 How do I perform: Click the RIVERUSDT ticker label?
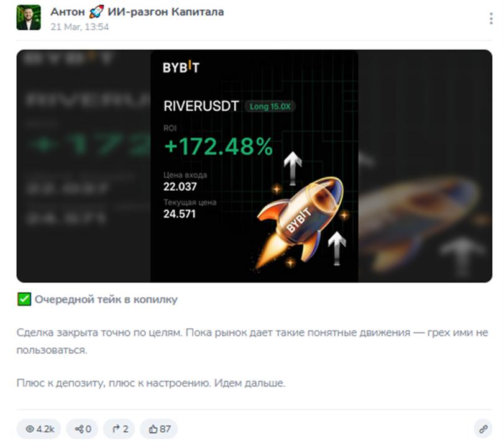(x=201, y=106)
